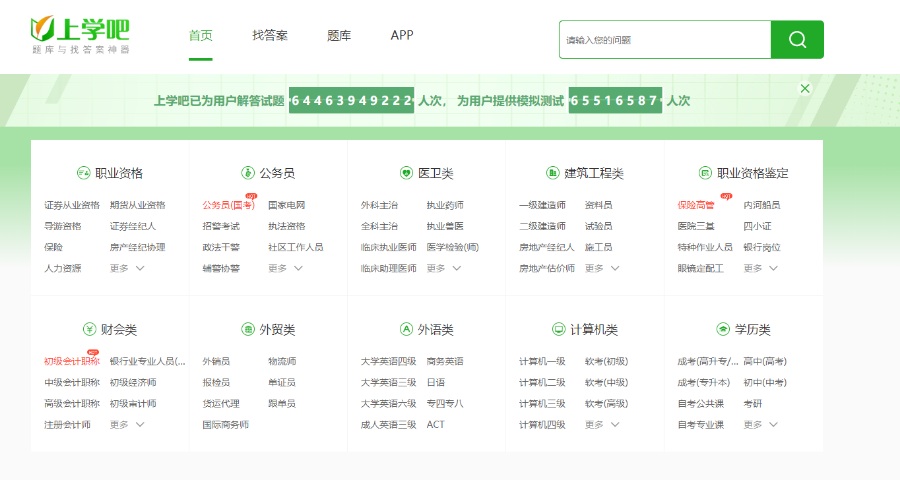Image resolution: width=900 pixels, height=480 pixels.
Task: Open the 初级会计职称 link
Action: pyautogui.click(x=72, y=361)
